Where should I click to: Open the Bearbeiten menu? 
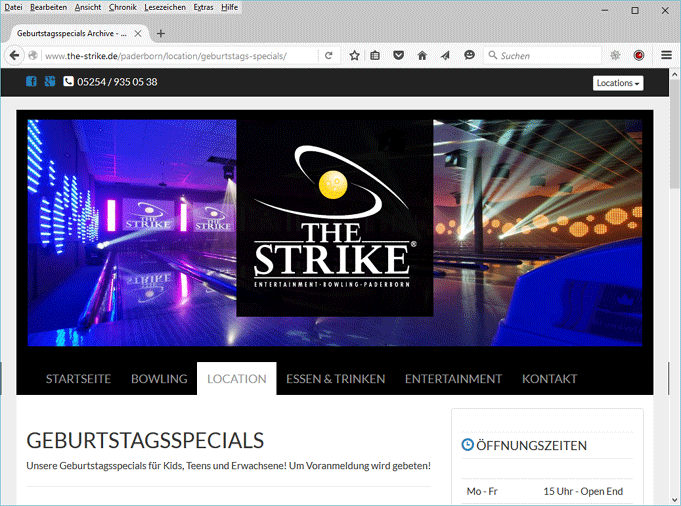[x=49, y=7]
